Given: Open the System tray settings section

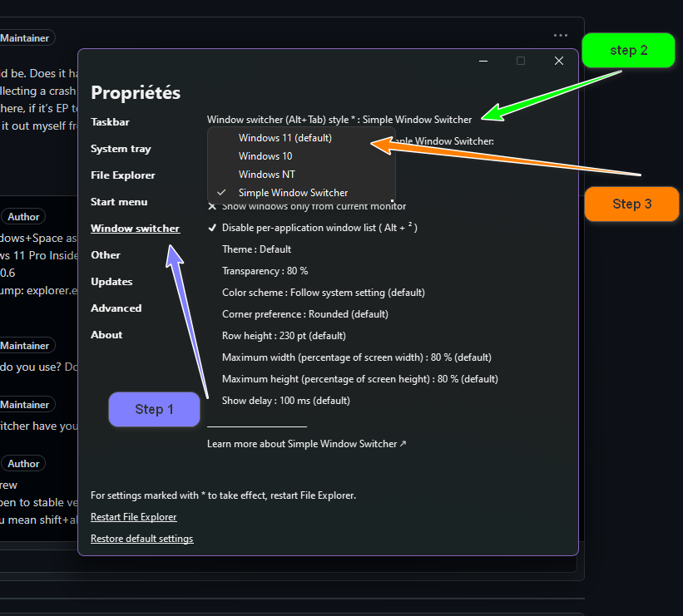Looking at the screenshot, I should tap(121, 149).
